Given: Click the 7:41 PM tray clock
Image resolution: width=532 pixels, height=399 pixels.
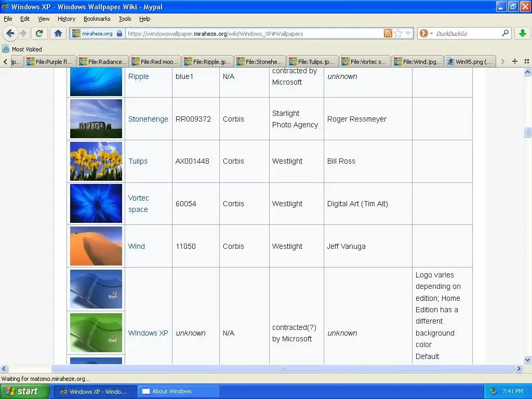Looking at the screenshot, I should tap(513, 392).
